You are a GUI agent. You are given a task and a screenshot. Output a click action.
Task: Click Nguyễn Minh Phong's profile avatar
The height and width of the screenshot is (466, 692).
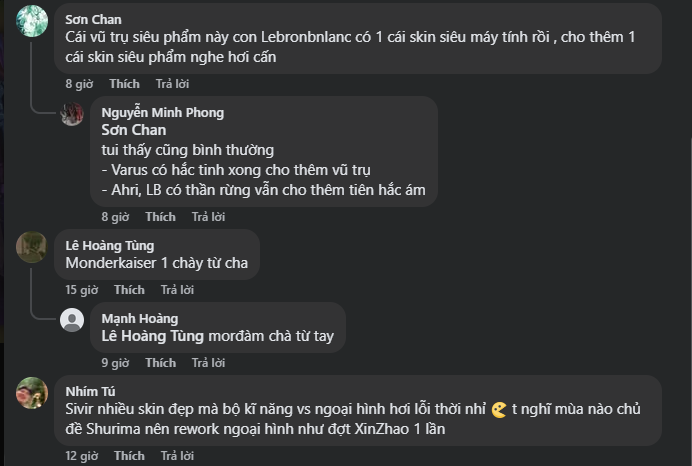[x=72, y=114]
